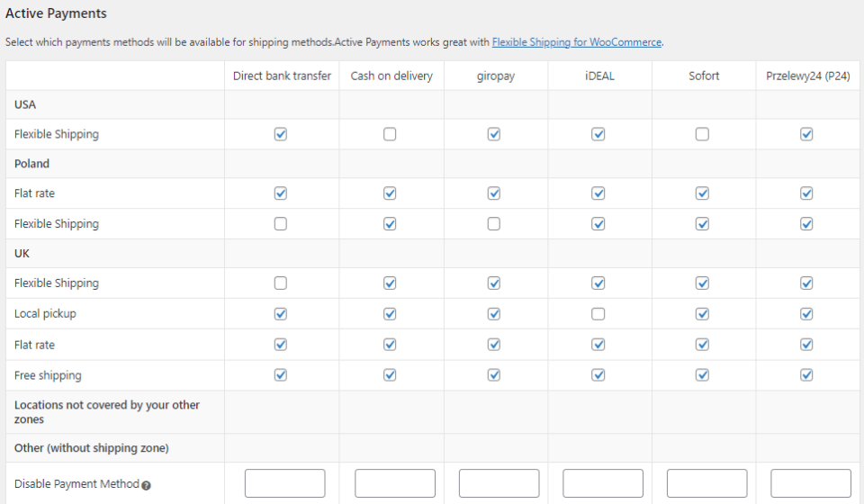864x504 pixels.
Task: Open the Flexible Shipping for WooCommerce link
Action: pyautogui.click(x=576, y=42)
